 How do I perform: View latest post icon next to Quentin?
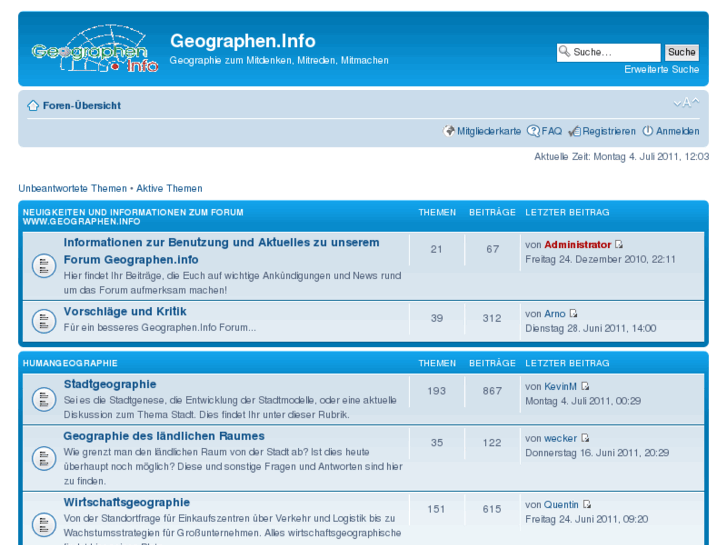(587, 505)
